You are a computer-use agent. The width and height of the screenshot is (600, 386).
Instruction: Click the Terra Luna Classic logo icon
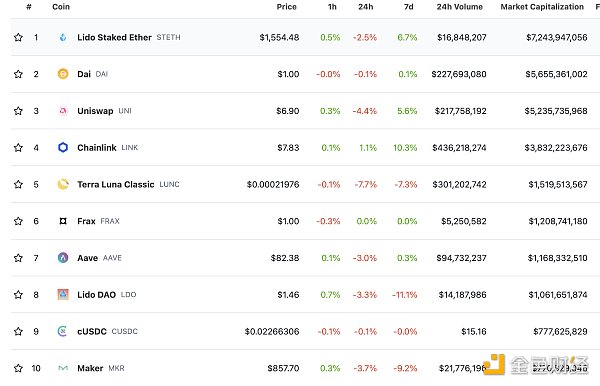[x=63, y=184]
